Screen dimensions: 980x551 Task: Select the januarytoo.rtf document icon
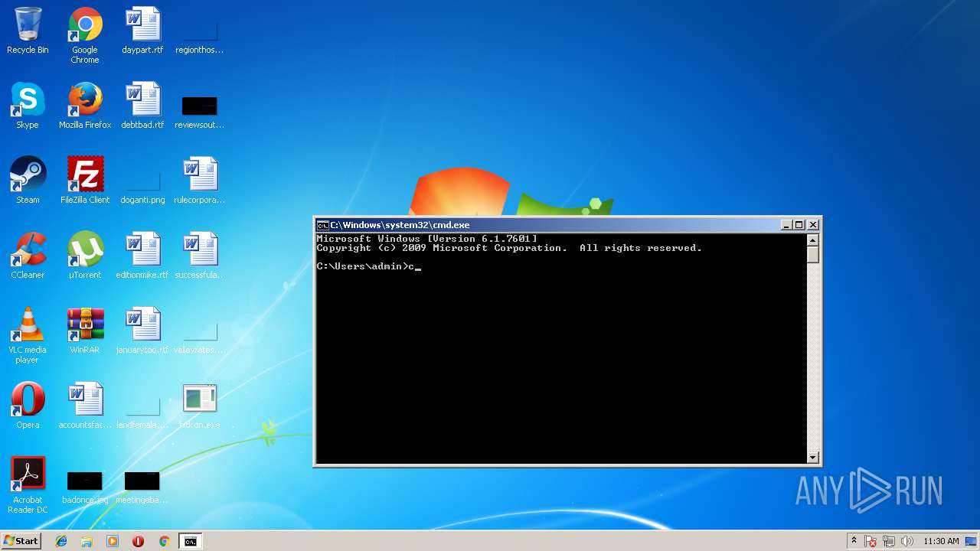click(x=142, y=331)
